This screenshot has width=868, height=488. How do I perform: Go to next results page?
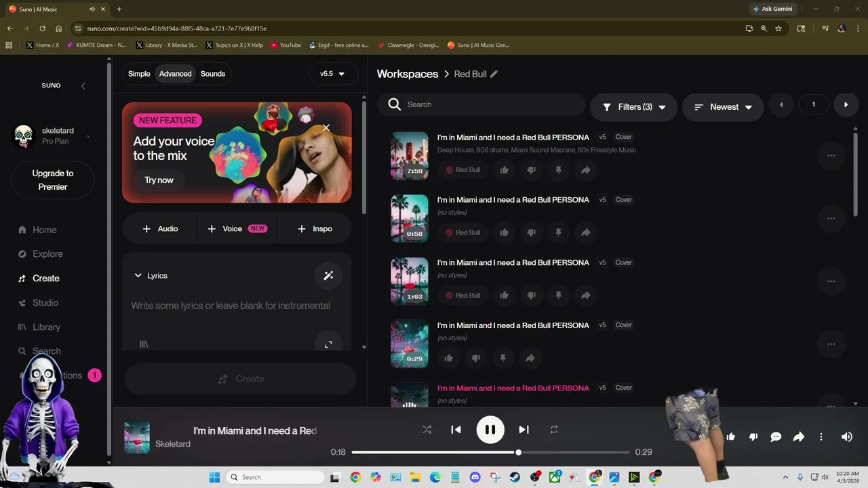[846, 105]
